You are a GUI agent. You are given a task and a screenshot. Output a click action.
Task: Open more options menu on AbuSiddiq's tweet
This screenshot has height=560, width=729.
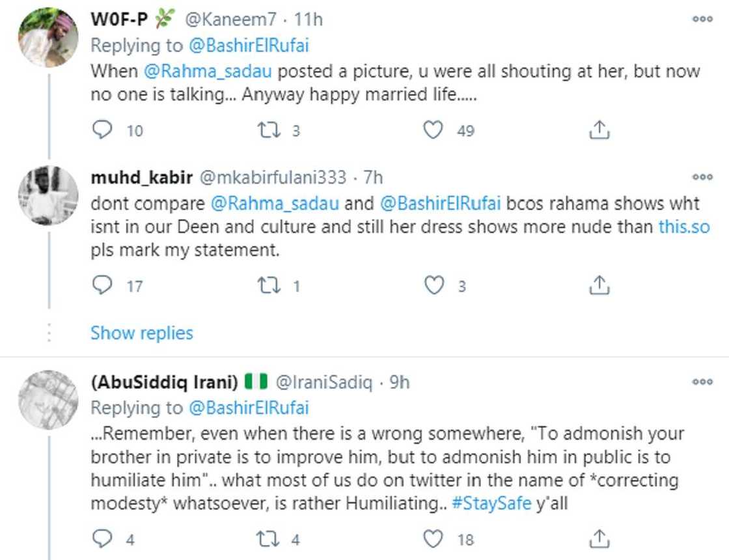pos(703,383)
